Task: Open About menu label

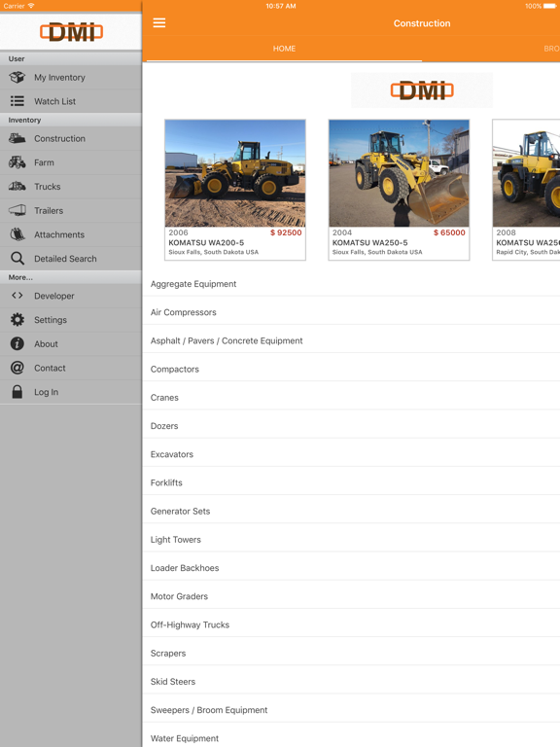Action: point(46,343)
